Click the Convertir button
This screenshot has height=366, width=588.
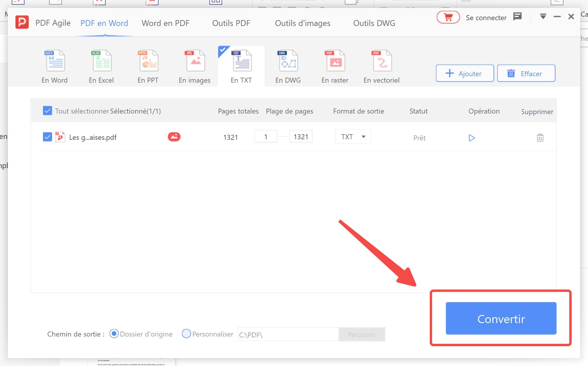tap(501, 318)
